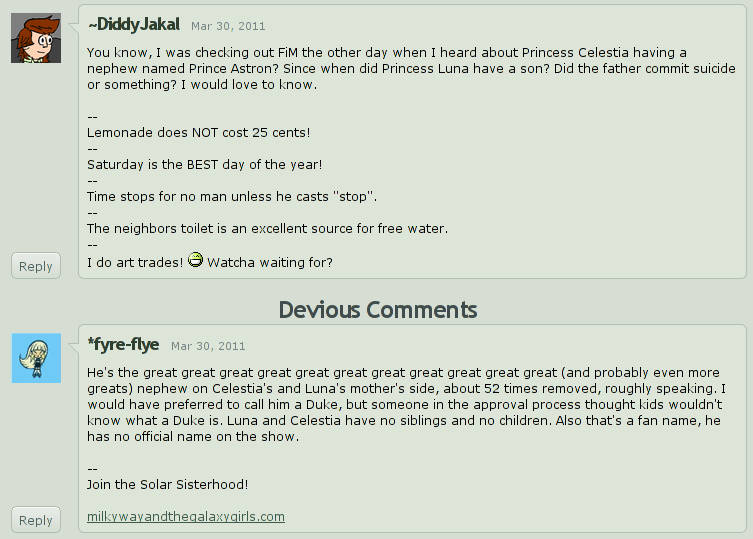Click the date on fyre-flye's comment
753x539 pixels.
pyautogui.click(x=208, y=346)
